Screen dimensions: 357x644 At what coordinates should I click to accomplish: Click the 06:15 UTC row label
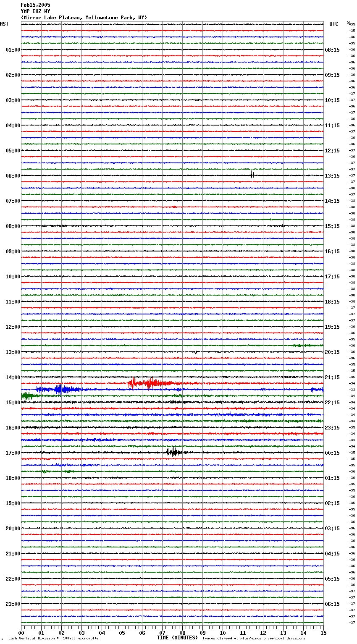tap(332, 604)
